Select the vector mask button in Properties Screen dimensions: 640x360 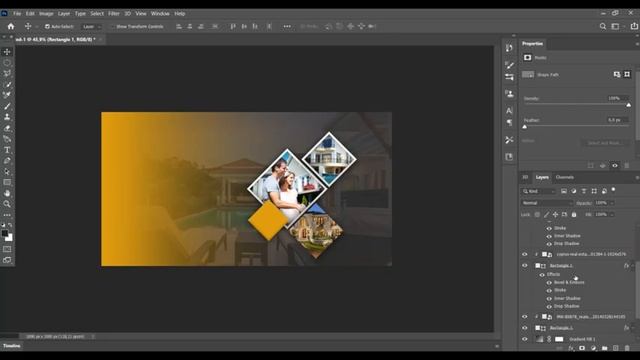(x=627, y=74)
